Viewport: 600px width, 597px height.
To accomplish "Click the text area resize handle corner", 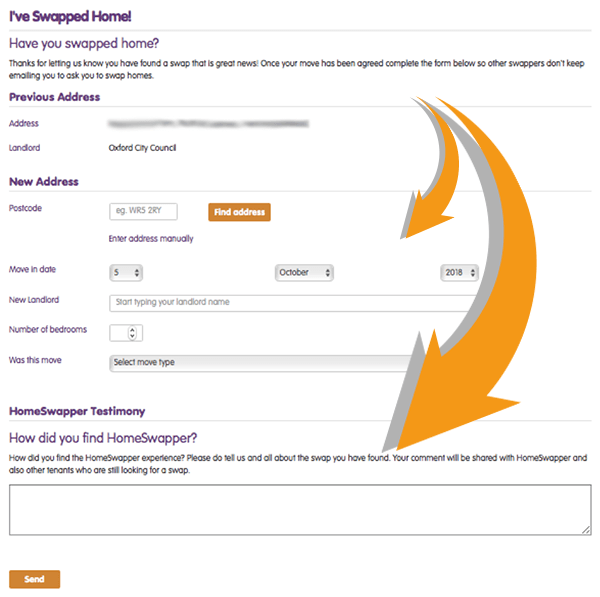I will (586, 530).
